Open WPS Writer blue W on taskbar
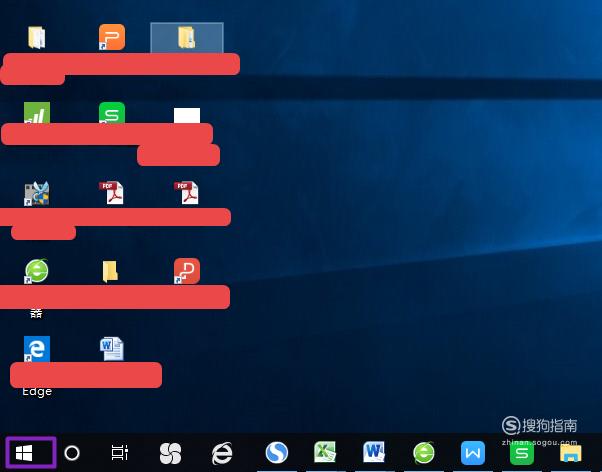This screenshot has width=602, height=472. tap(473, 453)
